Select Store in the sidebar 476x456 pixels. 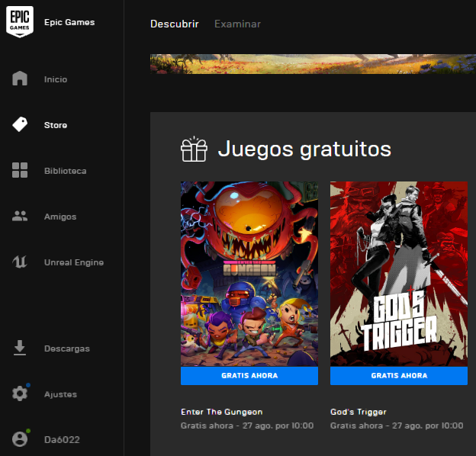point(56,125)
